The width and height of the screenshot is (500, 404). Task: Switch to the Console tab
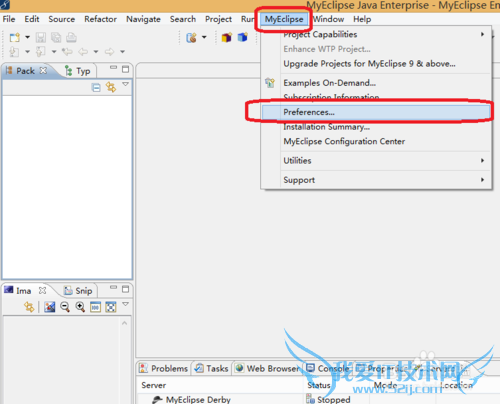pos(328,368)
